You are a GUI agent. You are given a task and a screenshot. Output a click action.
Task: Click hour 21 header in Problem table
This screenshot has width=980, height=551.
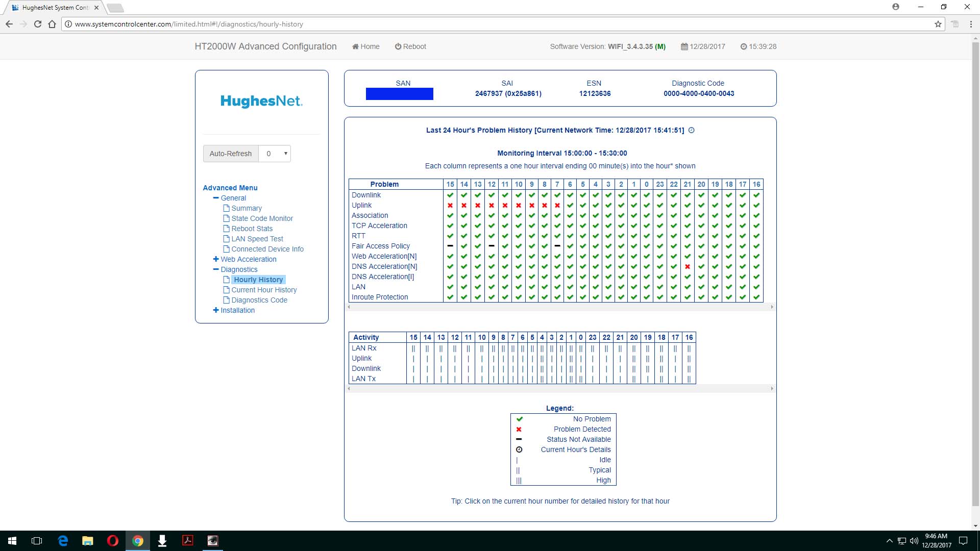688,184
